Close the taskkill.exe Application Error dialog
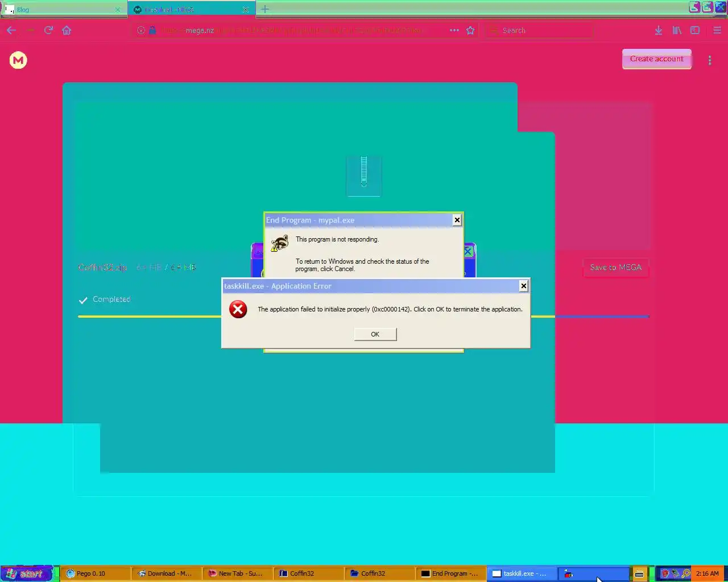728x582 pixels. (x=523, y=286)
